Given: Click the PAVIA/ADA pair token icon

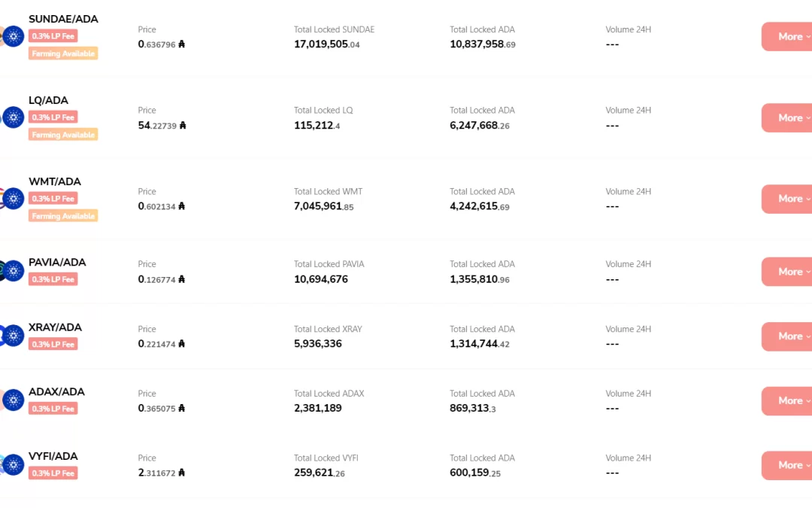Looking at the screenshot, I should 13,271.
